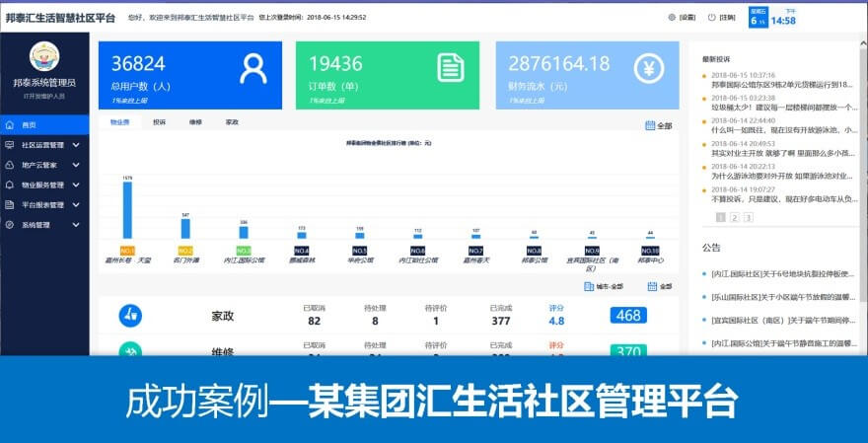Click the 家政 cleaning service icon
This screenshot has width=868, height=443.
click(129, 316)
